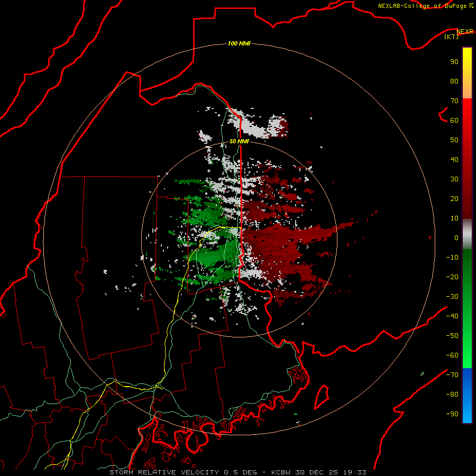The height and width of the screenshot is (476, 476).
Task: Click the -20 value on velocity scale
Action: pyautogui.click(x=452, y=277)
